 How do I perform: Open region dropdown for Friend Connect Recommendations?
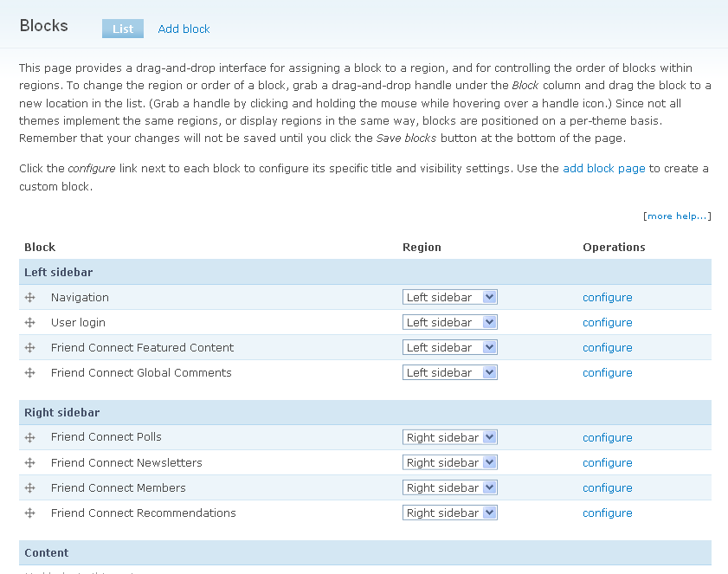point(449,513)
